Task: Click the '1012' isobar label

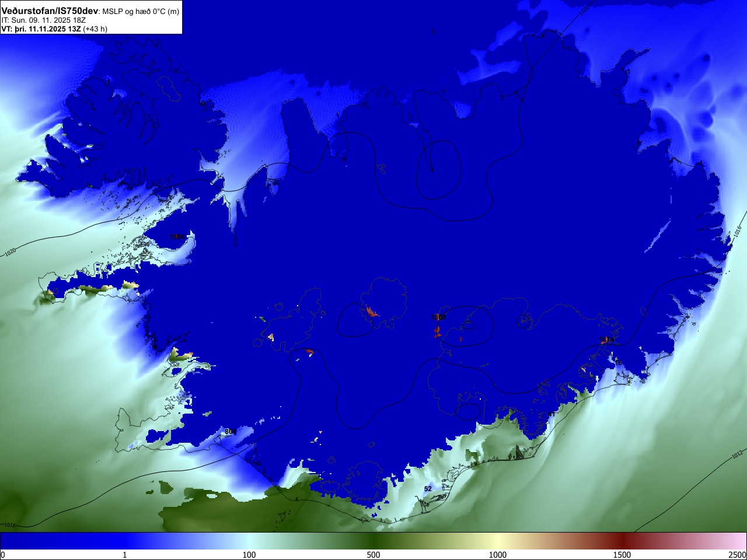Action: 737,454
